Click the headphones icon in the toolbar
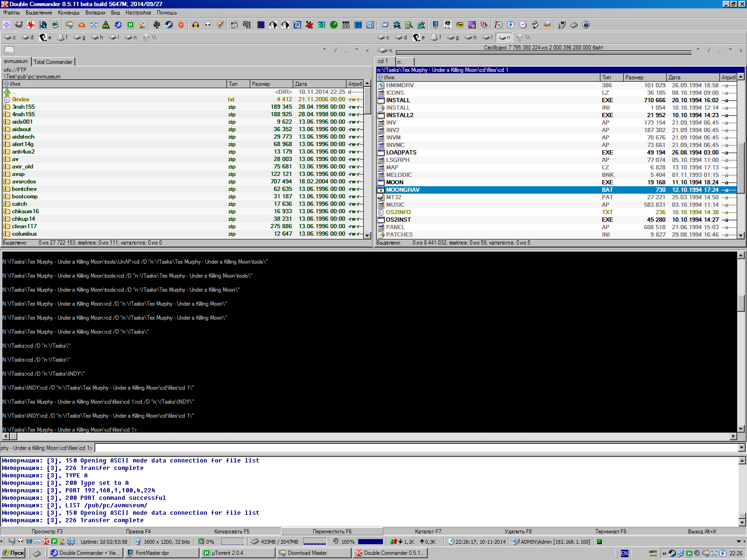Viewport: 747px width, 560px height. pos(196,25)
